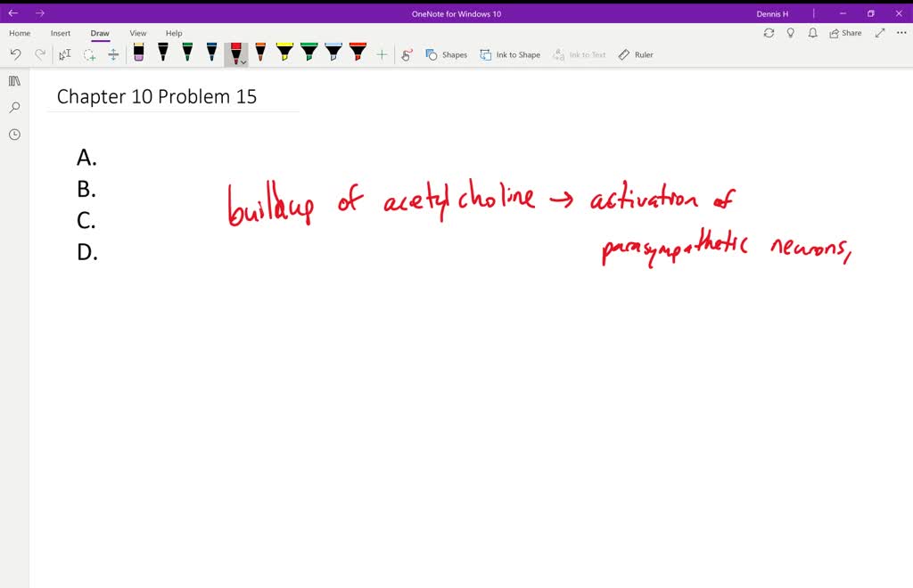This screenshot has height=588, width=913.
Task: Click the Share button
Action: pyautogui.click(x=845, y=33)
